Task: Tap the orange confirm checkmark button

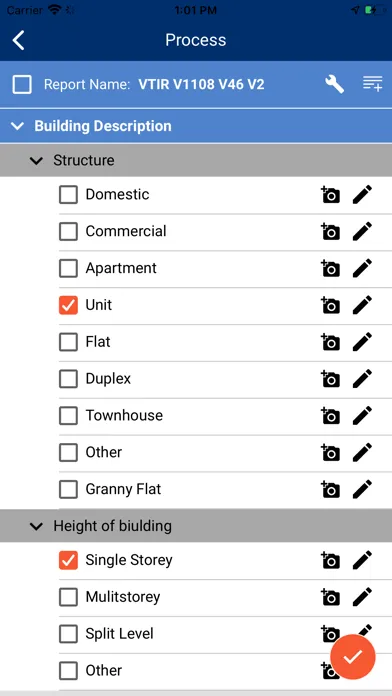Action: (x=353, y=657)
